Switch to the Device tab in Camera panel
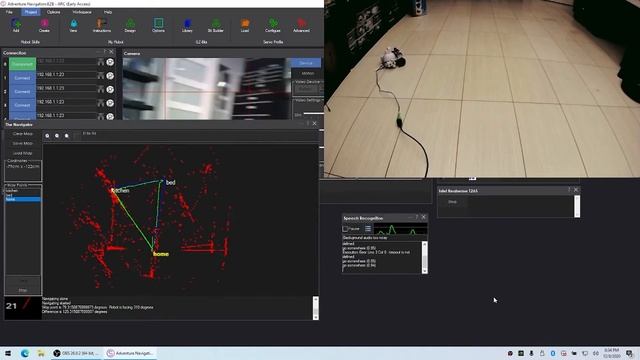Viewport: 640px width, 360px height. pos(306,63)
